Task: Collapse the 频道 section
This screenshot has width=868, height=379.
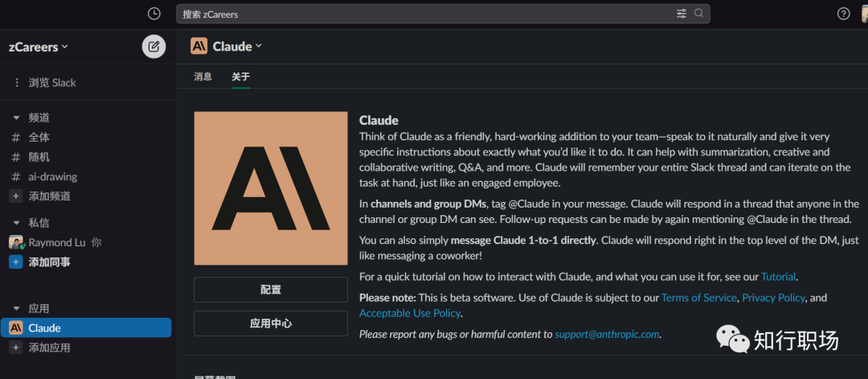Action: click(15, 117)
